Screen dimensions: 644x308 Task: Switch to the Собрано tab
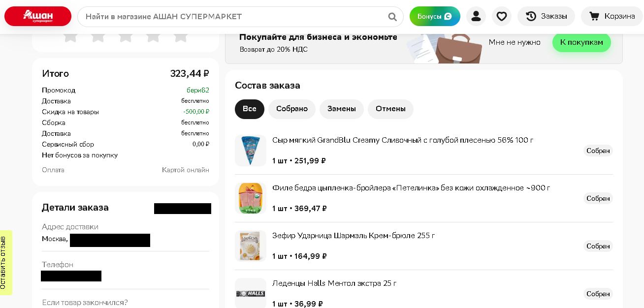tap(291, 109)
